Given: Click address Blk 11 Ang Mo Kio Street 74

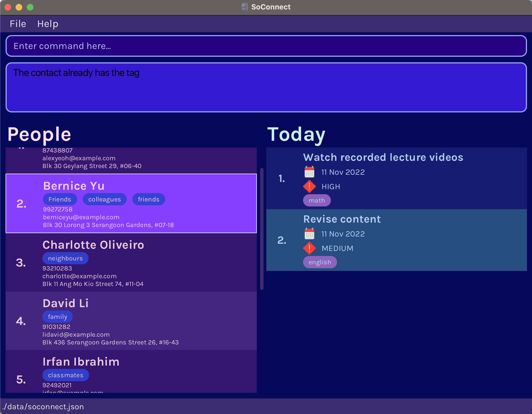Looking at the screenshot, I should coord(93,284).
